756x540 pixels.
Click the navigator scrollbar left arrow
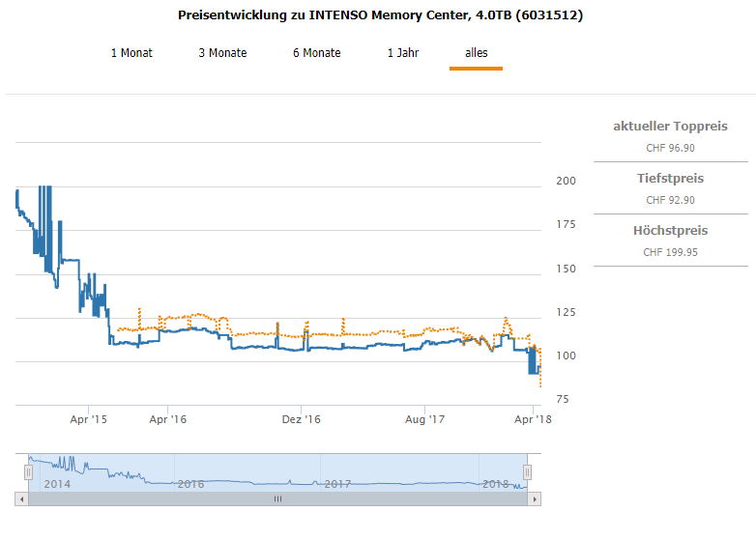click(19, 499)
